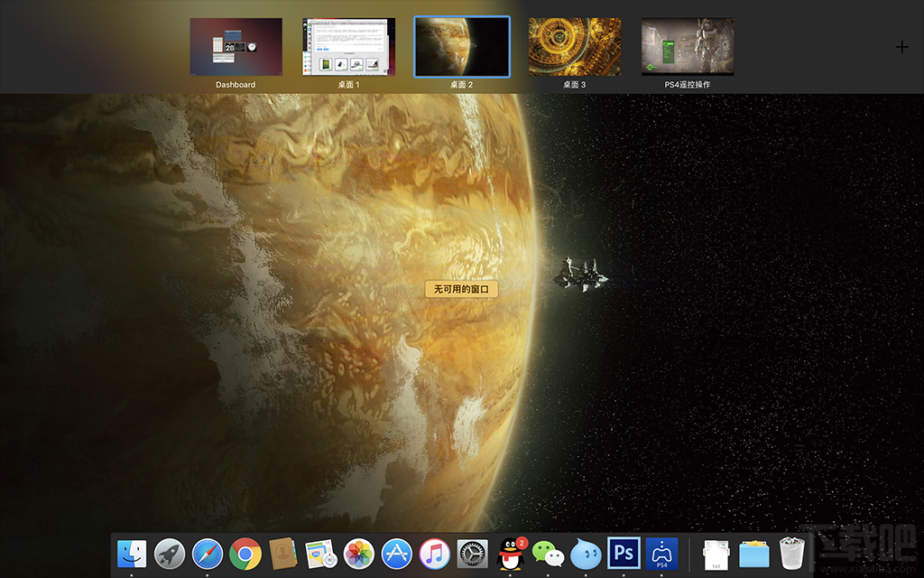Launch iTunes from the Dock
Viewport: 924px width, 578px height.
pos(435,553)
